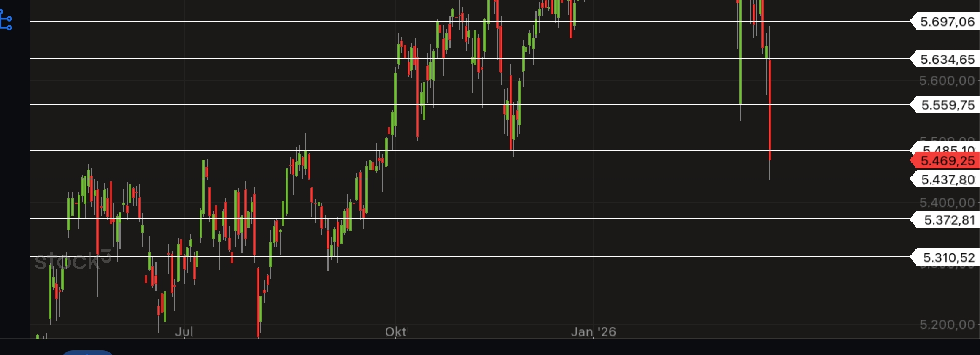Click the Okt date axis label
The height and width of the screenshot is (355, 980).
pyautogui.click(x=396, y=332)
